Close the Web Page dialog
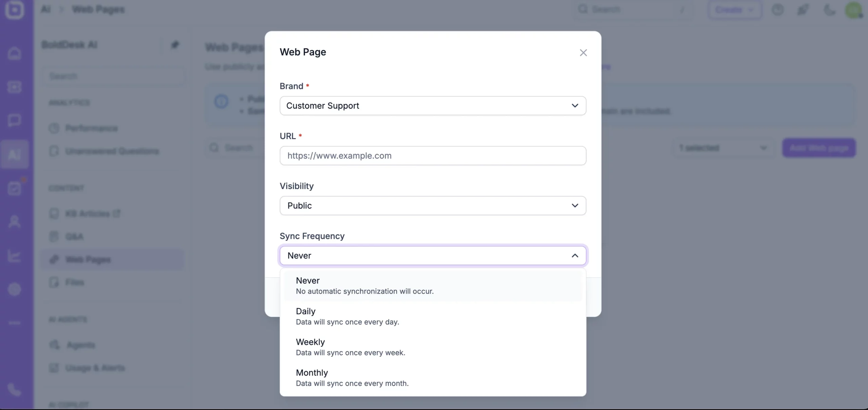This screenshot has height=410, width=868. pos(583,53)
